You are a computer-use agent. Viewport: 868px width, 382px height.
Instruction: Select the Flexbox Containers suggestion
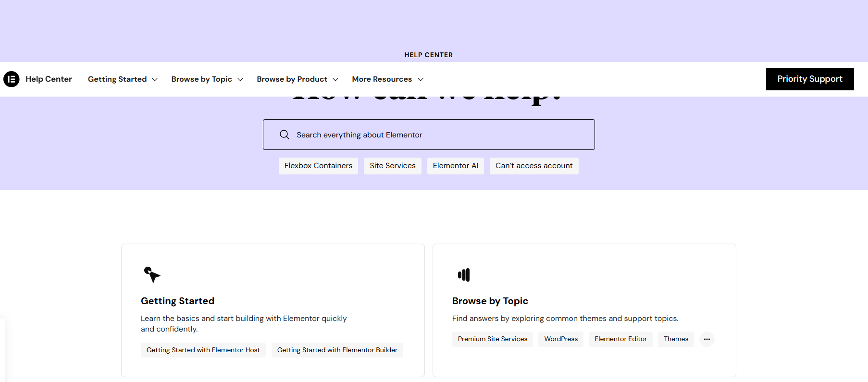tap(318, 166)
